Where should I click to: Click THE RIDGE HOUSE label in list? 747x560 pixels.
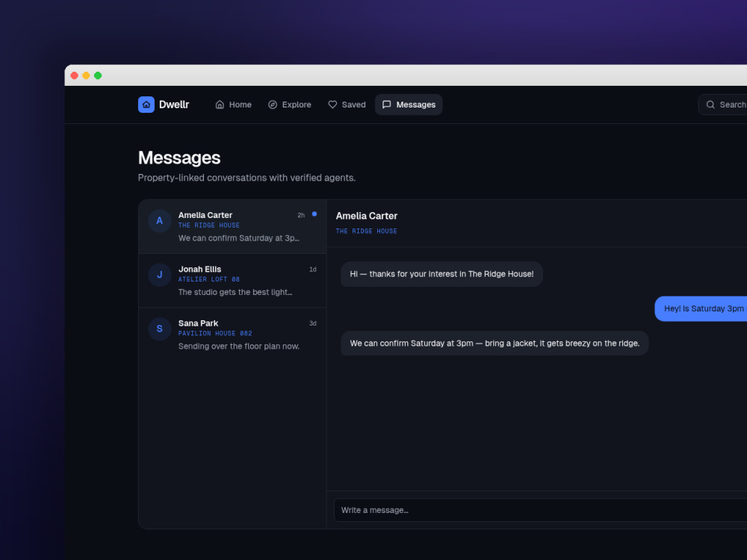tap(208, 225)
